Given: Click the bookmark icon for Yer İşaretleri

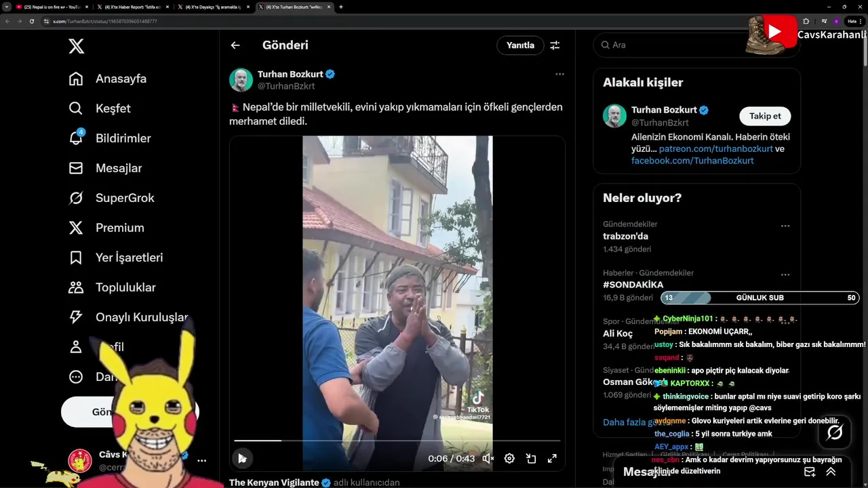Looking at the screenshot, I should click(x=76, y=258).
